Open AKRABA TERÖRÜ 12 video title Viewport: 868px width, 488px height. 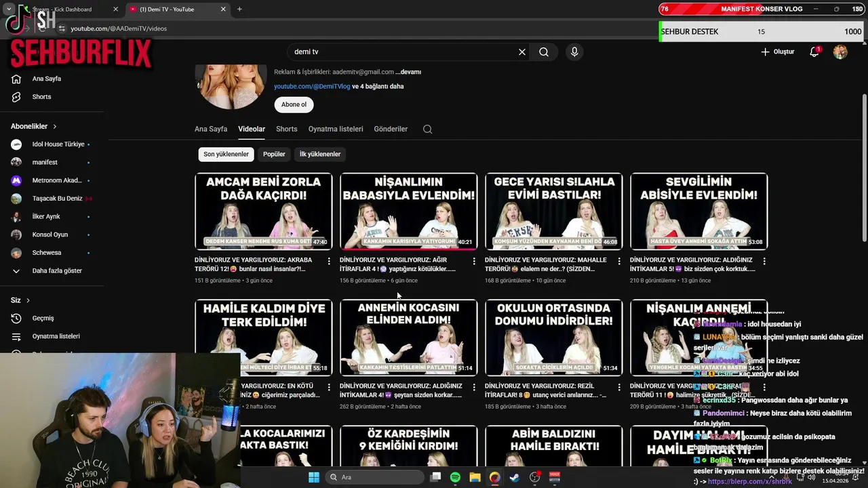coord(254,264)
